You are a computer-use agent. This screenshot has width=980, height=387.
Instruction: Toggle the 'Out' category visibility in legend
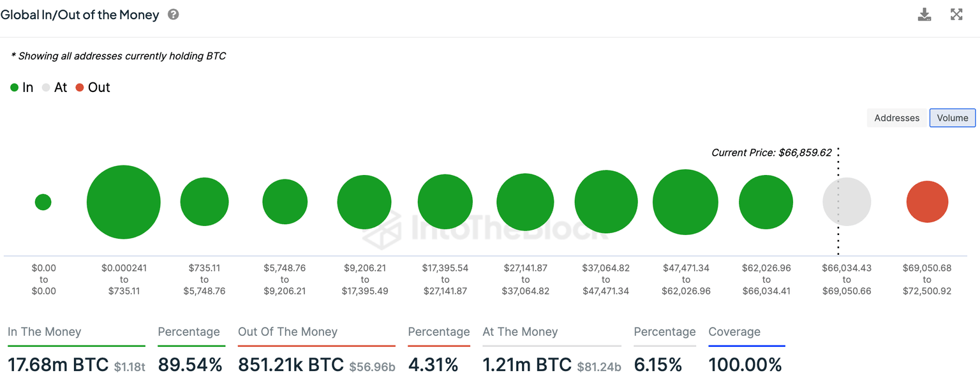coord(93,87)
